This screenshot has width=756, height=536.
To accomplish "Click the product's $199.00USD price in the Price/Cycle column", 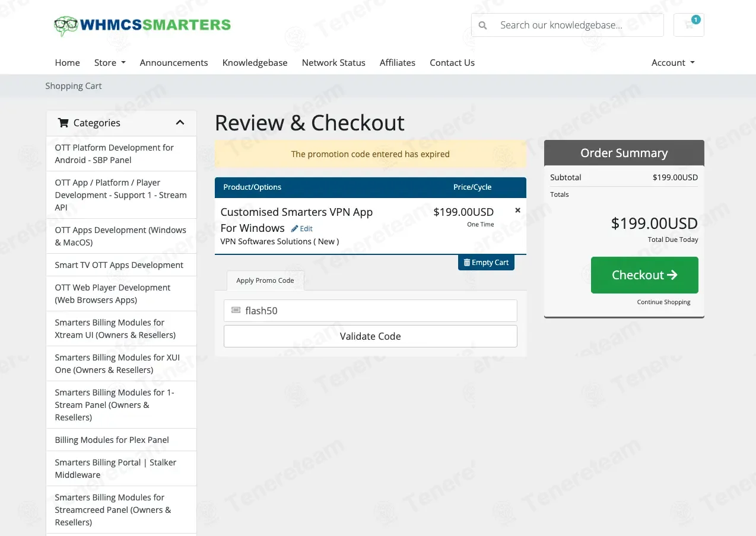I will coord(463,212).
